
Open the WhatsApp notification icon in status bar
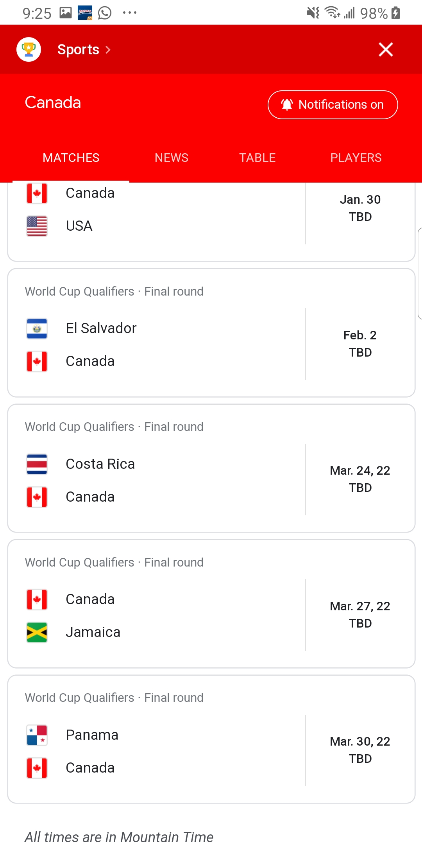[105, 13]
